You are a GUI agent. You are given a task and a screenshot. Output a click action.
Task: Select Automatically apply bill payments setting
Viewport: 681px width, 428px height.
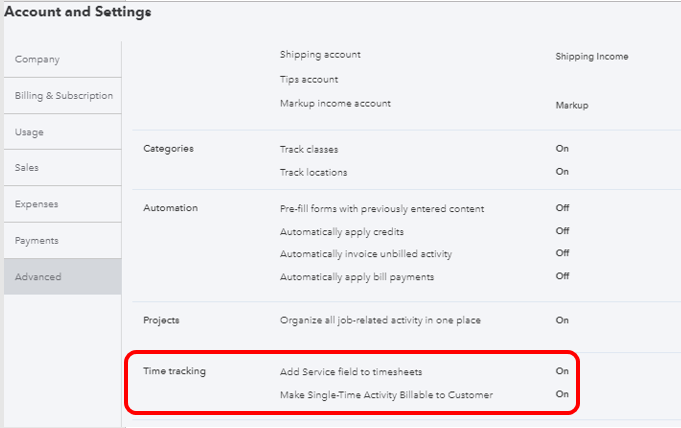tap(357, 277)
